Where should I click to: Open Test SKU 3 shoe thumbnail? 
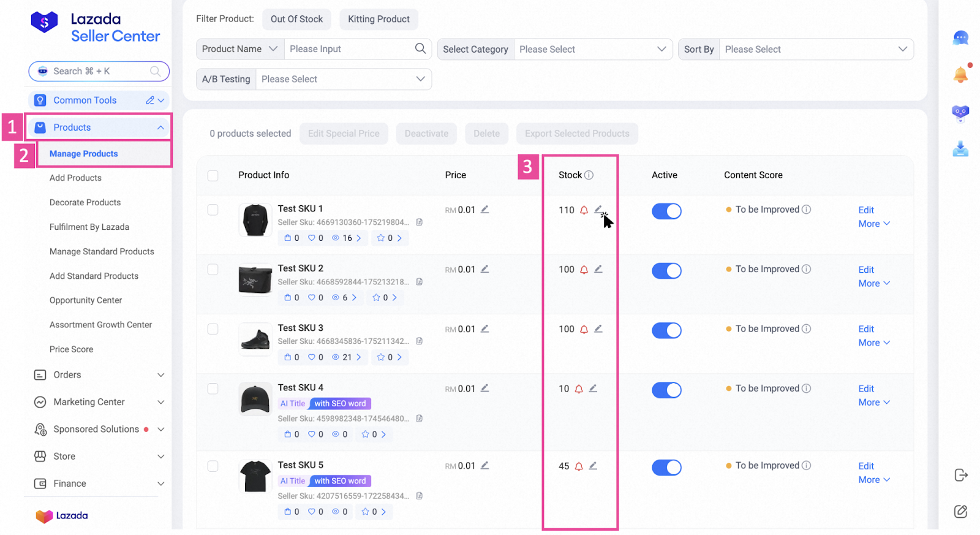coord(255,339)
